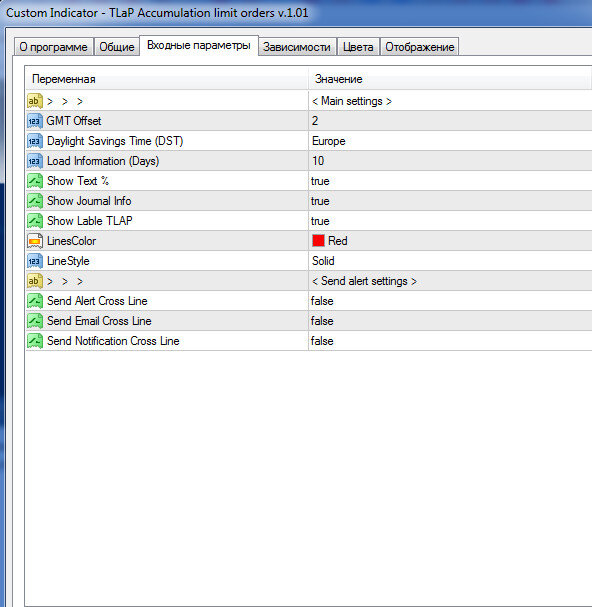This screenshot has width=592, height=607.
Task: Open the Отображение tab
Action: (419, 47)
